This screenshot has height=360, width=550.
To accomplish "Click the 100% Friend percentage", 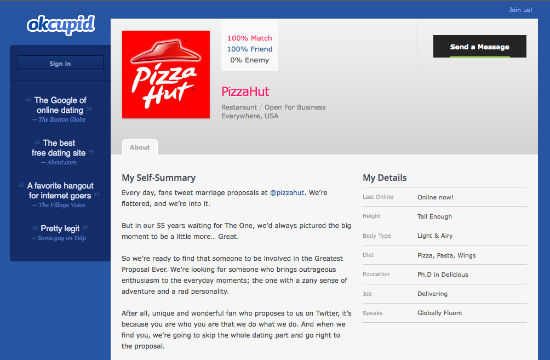I will point(250,49).
